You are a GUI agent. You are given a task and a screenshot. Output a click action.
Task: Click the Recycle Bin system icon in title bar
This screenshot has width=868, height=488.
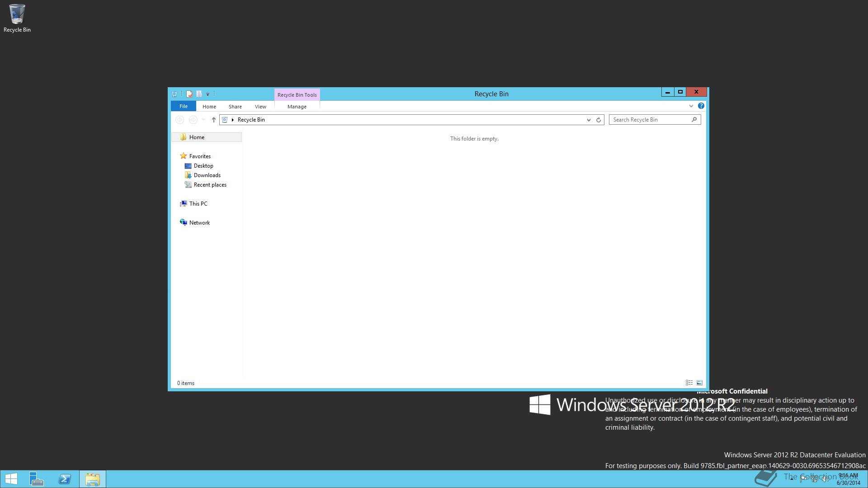click(175, 94)
